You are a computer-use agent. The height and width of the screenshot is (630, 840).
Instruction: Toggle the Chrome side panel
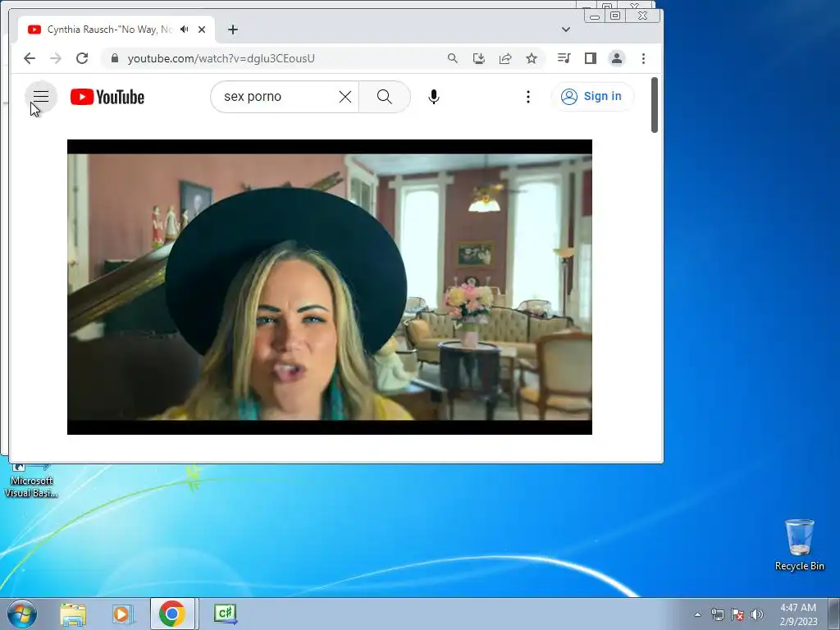(x=591, y=58)
